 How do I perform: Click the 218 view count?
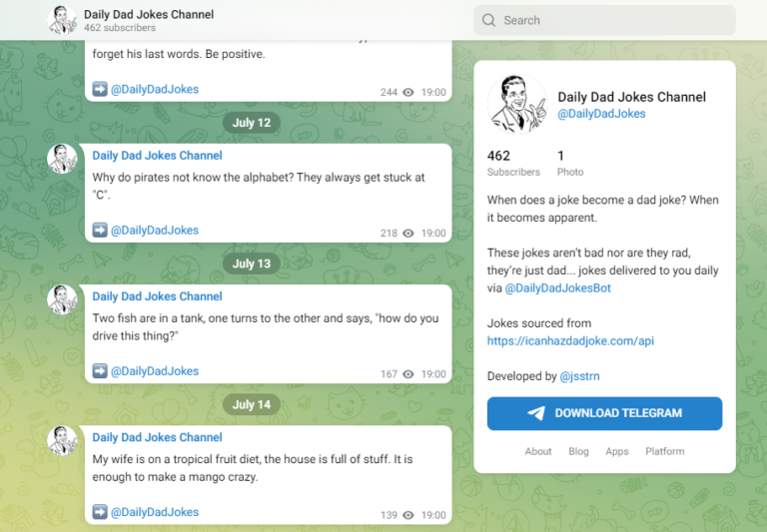click(x=388, y=233)
